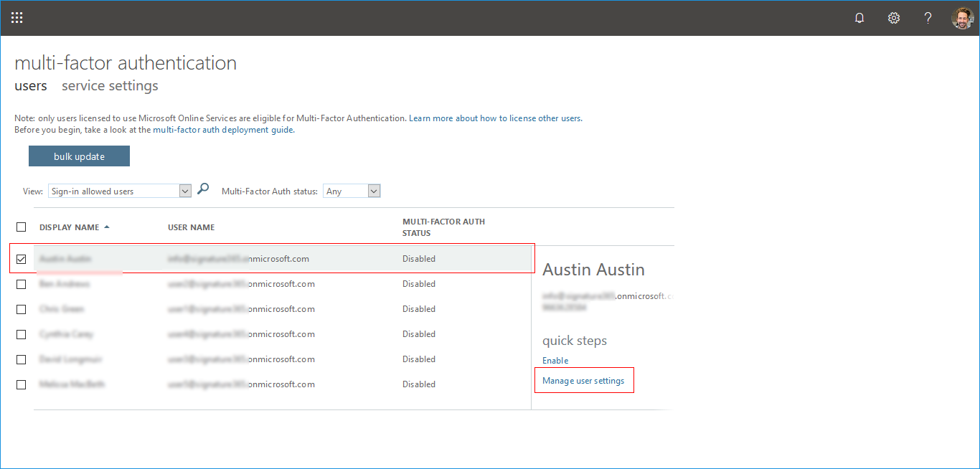Viewport: 980px width, 469px height.
Task: Click the User Name column header
Action: (191, 227)
